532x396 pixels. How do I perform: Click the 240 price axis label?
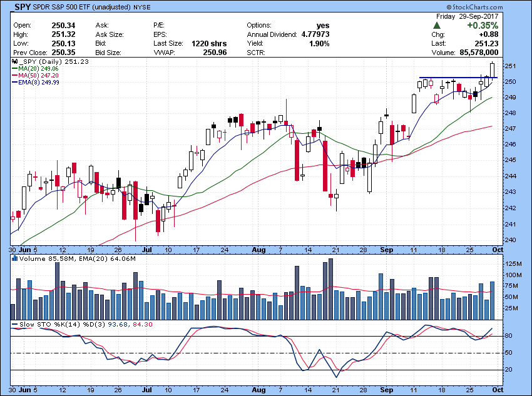(510, 240)
